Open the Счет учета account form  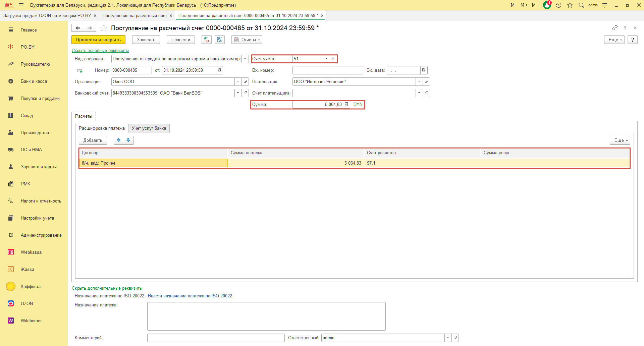(333, 59)
